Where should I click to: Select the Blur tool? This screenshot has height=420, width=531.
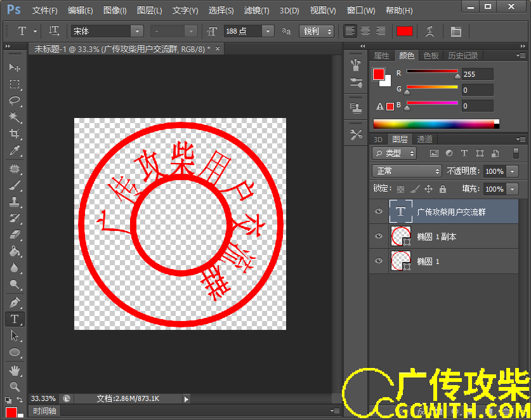click(14, 268)
